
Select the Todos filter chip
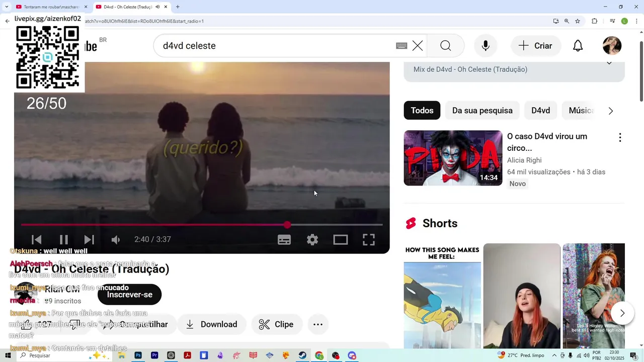click(x=422, y=111)
